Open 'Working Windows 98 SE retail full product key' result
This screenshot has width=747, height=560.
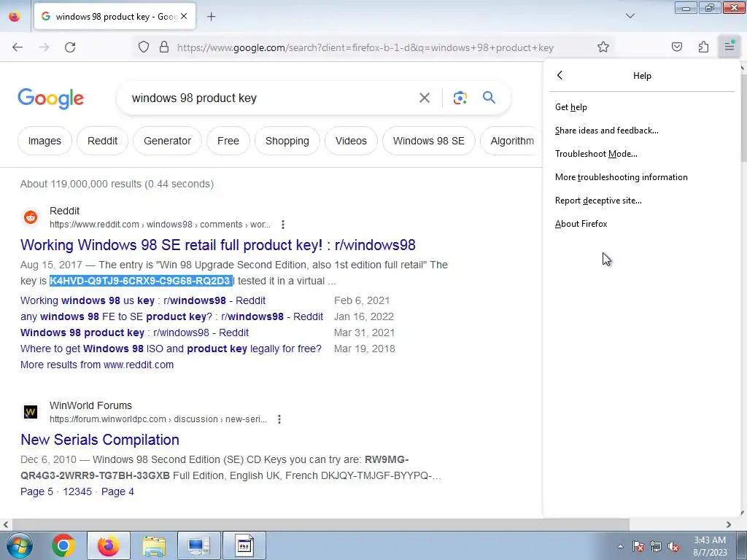(x=218, y=245)
